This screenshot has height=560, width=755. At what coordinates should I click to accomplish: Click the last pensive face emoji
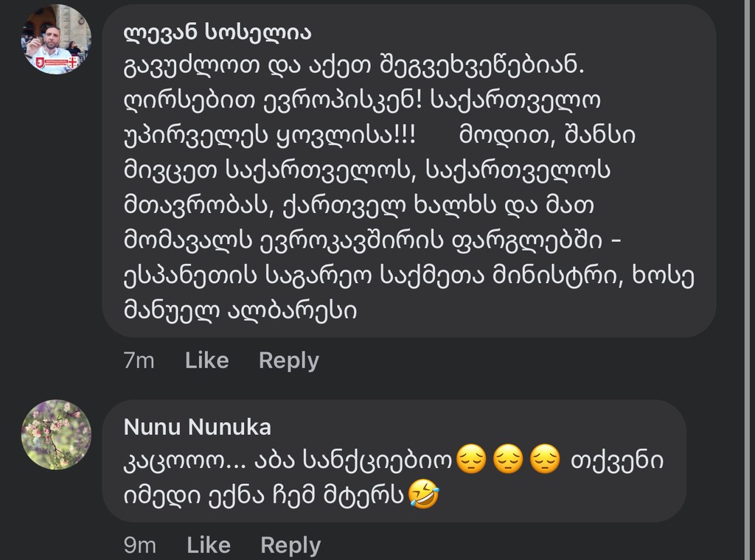point(545,461)
